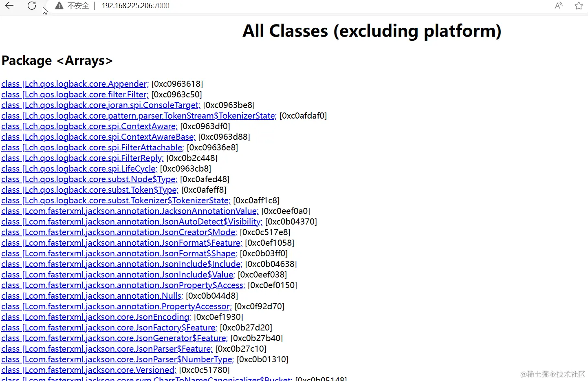Open the core.JsonEncoding class link
The width and height of the screenshot is (588, 381).
96,317
